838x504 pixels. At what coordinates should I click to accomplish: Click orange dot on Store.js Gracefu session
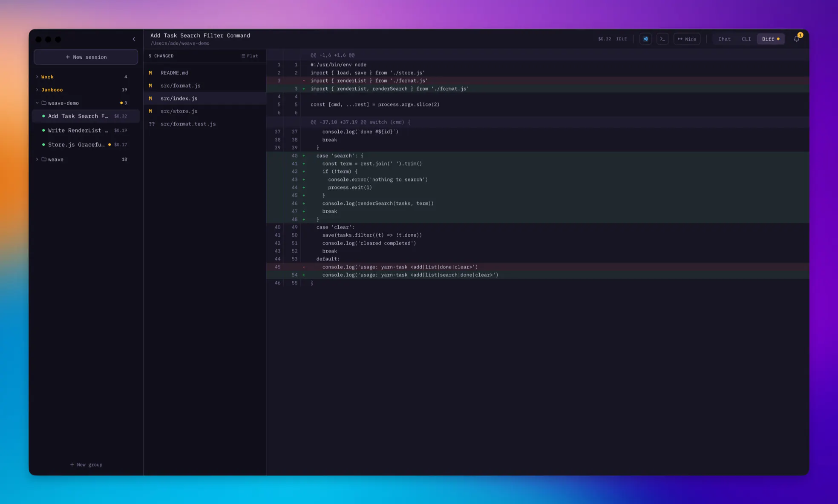click(109, 145)
